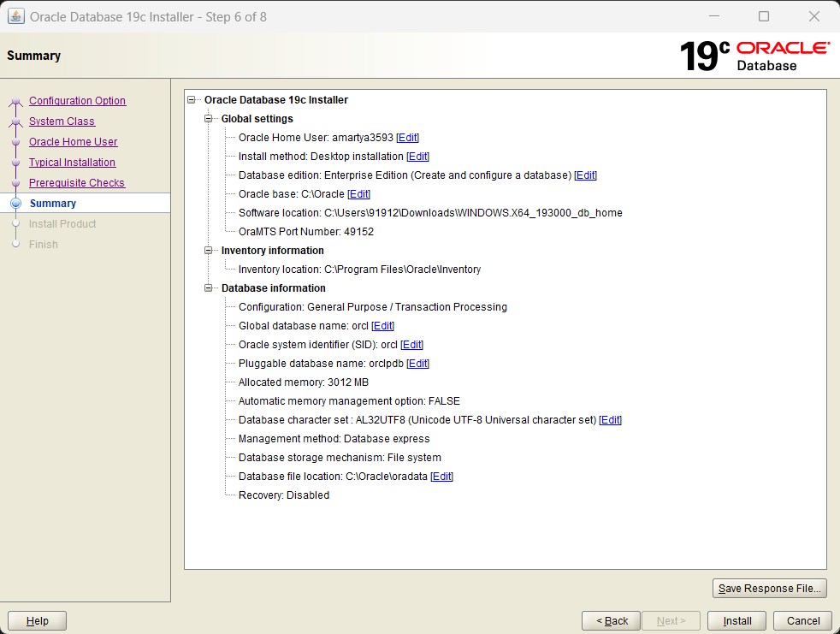Click the Java installer icon in title bar
The image size is (840, 634).
click(x=15, y=16)
